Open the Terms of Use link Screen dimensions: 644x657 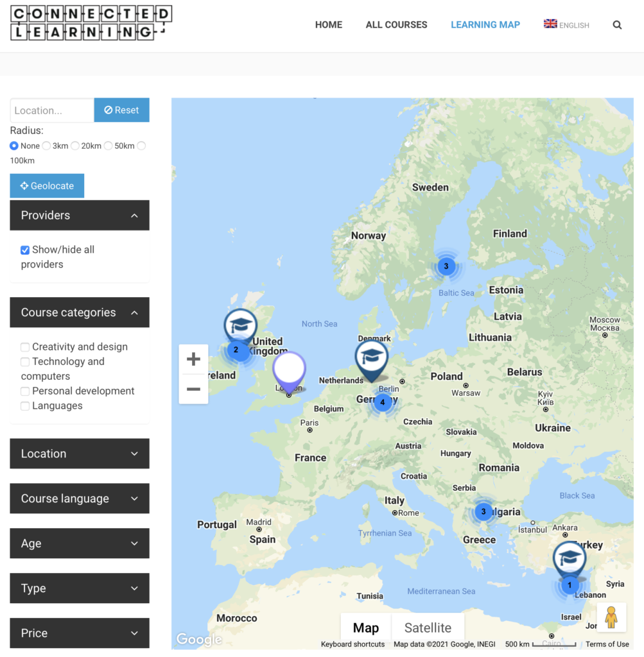[607, 644]
